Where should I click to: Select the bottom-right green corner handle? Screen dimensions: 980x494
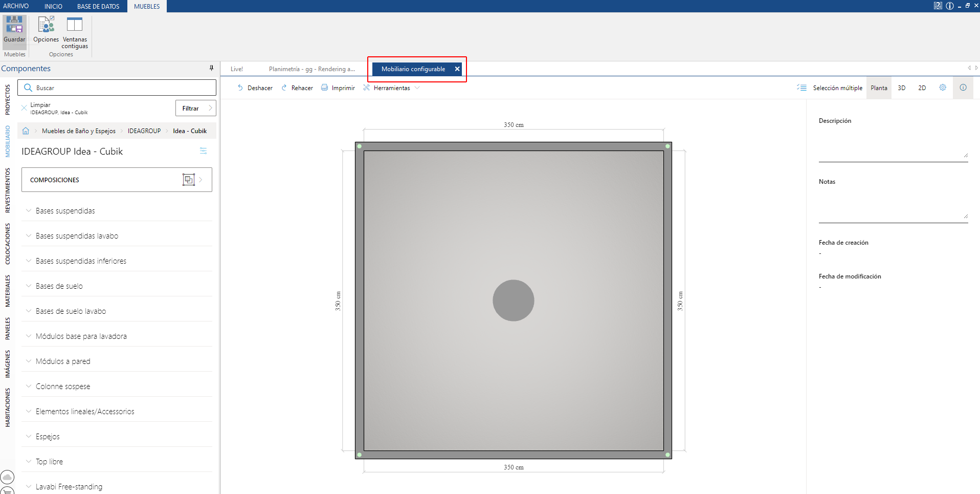click(x=667, y=455)
